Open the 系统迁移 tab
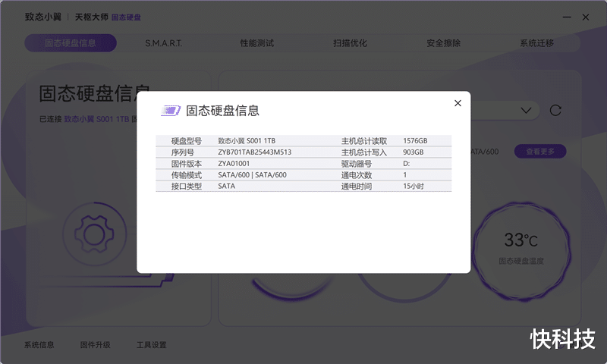This screenshot has width=607, height=364. click(536, 43)
